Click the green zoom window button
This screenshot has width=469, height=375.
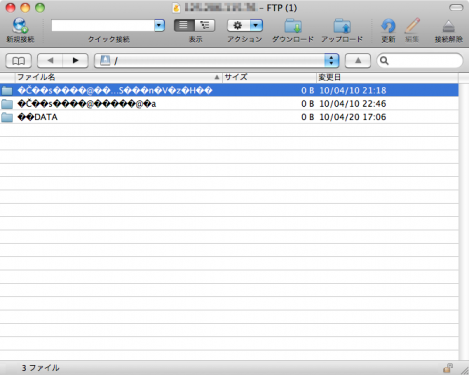click(40, 8)
